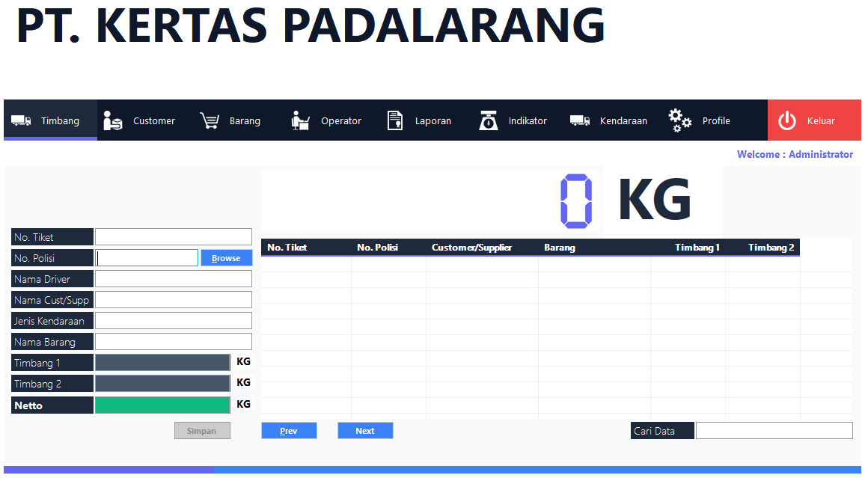Click the Nama Barang input field

pyautogui.click(x=174, y=341)
